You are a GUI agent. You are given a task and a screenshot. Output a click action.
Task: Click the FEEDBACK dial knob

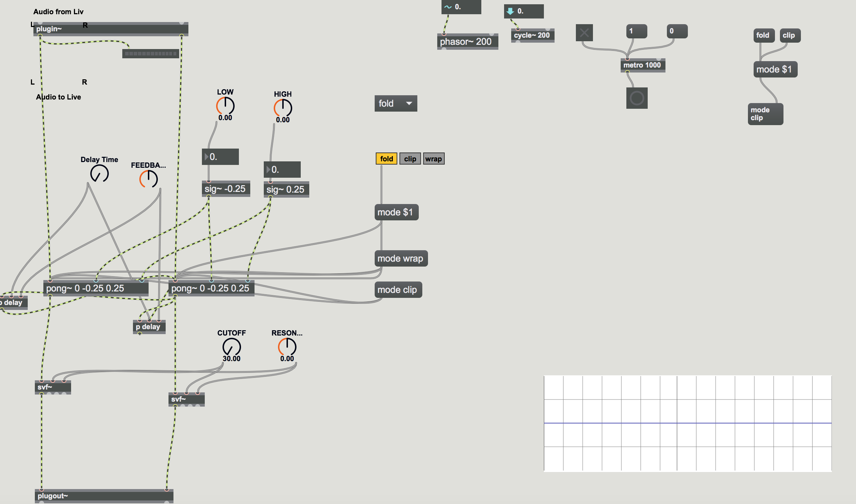click(x=148, y=179)
